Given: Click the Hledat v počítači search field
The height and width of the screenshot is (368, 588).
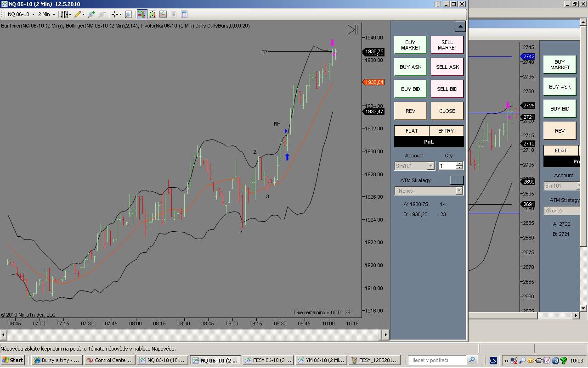Looking at the screenshot, I should coord(437,360).
